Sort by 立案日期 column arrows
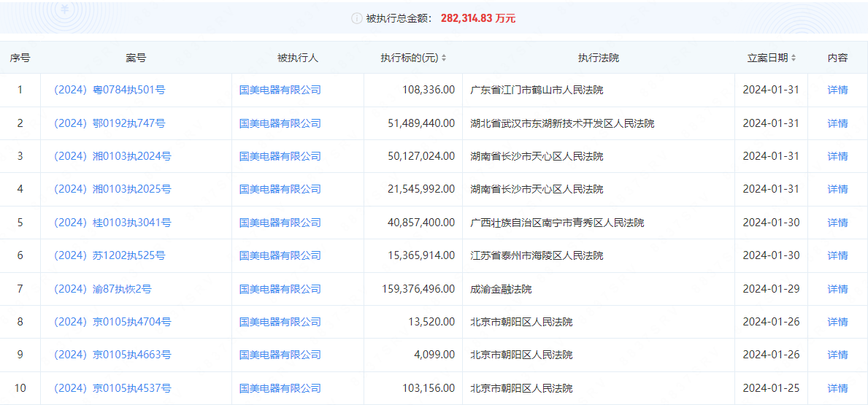The height and width of the screenshot is (405, 868). coord(794,58)
